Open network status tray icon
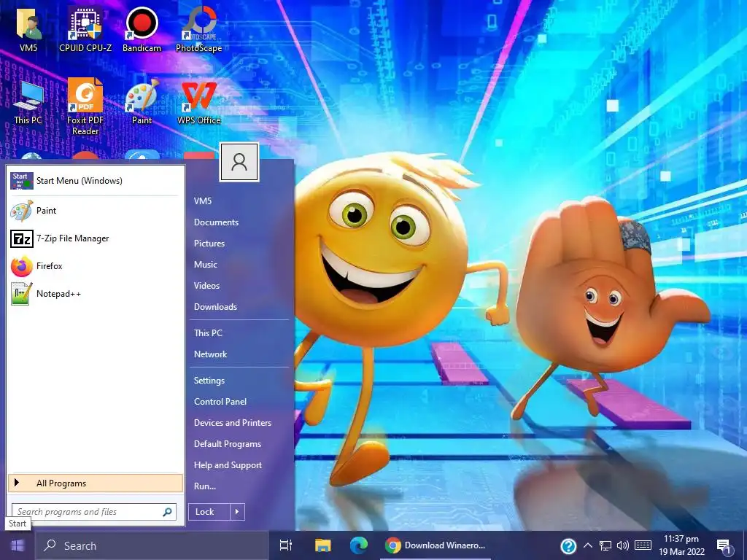The image size is (747, 560). (605, 545)
